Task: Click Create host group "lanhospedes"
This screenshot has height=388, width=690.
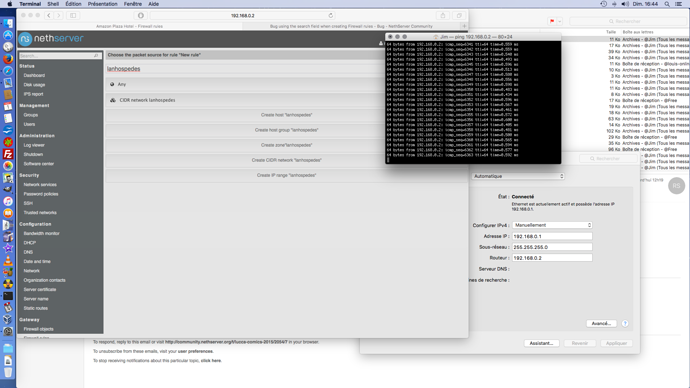Action: [x=286, y=130]
